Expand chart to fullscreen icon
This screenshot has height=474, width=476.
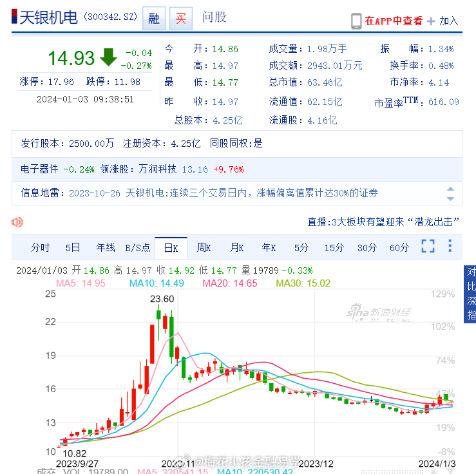pyautogui.click(x=428, y=246)
